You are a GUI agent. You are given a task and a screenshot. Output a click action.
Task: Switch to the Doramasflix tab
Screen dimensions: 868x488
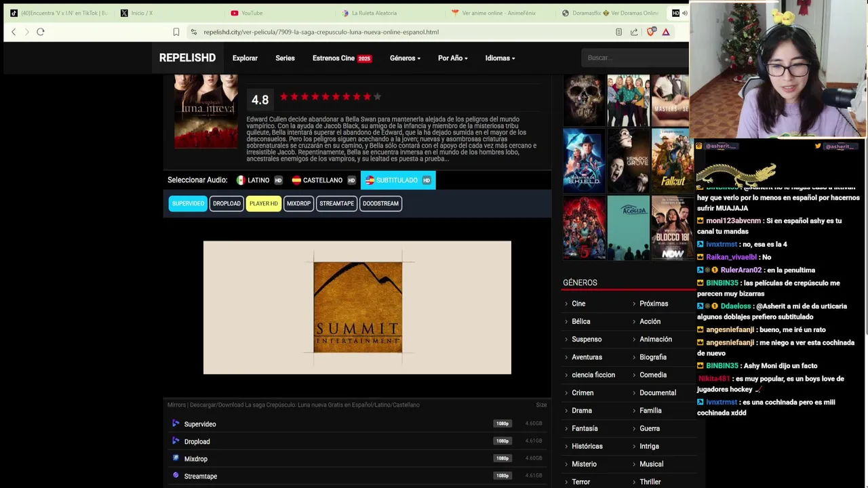click(x=610, y=13)
